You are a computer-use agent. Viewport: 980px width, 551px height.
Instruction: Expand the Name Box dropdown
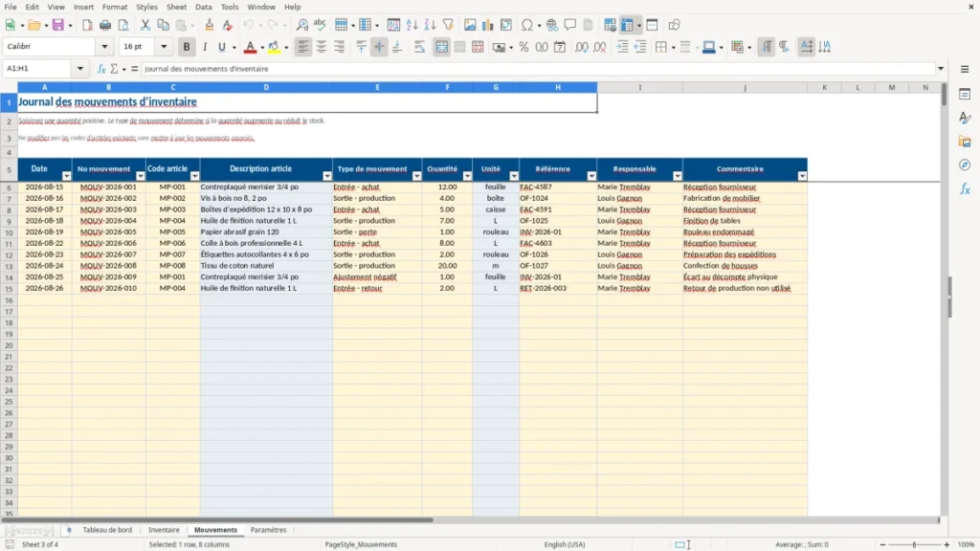80,69
